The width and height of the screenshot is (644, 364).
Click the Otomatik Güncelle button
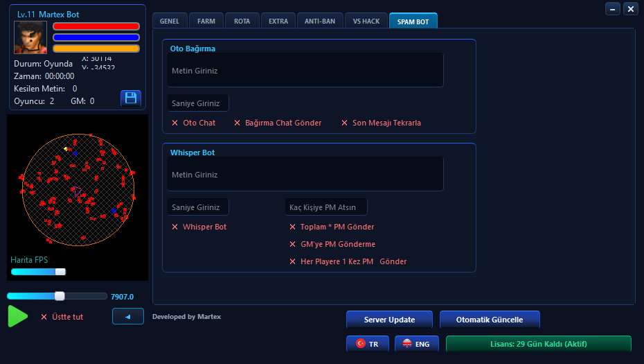coord(490,320)
